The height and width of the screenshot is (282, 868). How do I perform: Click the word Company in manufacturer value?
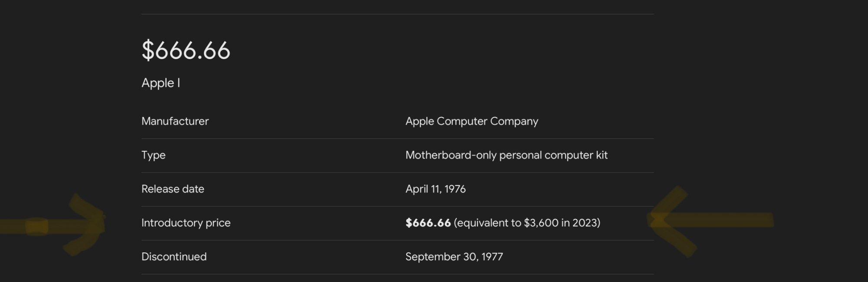click(x=514, y=121)
